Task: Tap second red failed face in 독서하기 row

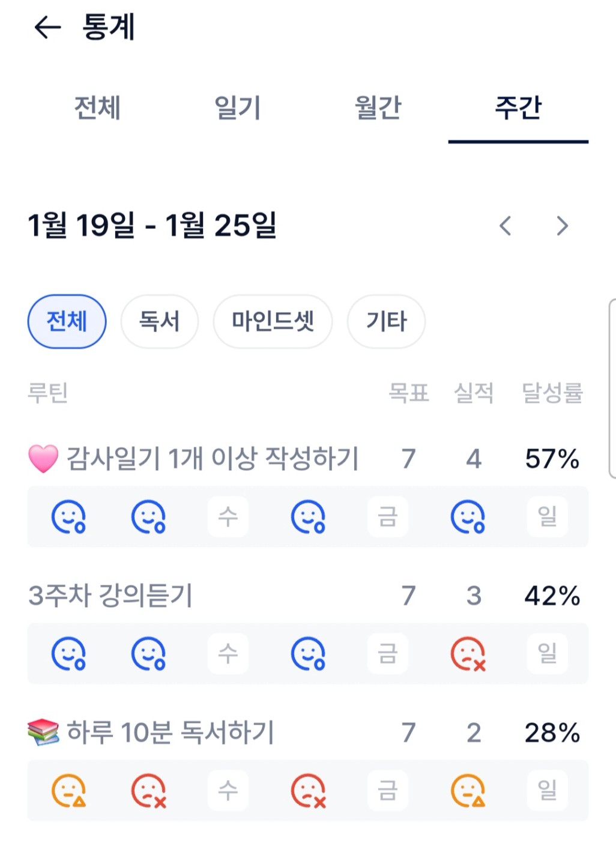Action: pos(308,791)
